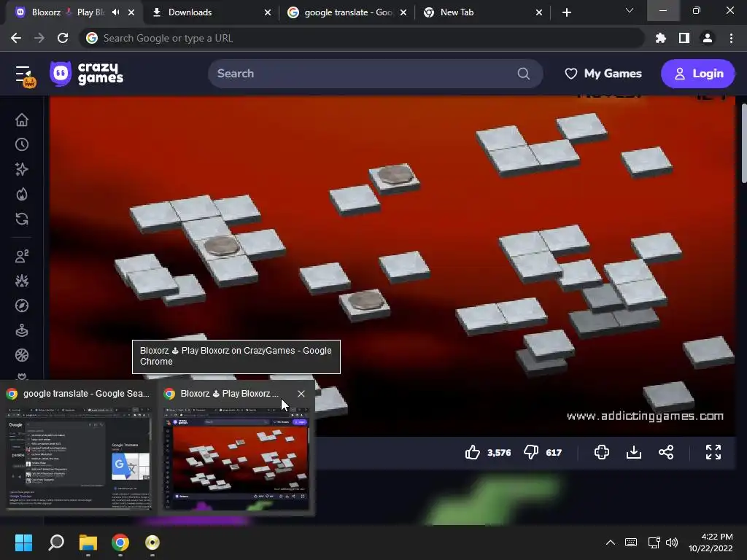Show hidden system tray icons
This screenshot has height=560, width=747.
(611, 542)
